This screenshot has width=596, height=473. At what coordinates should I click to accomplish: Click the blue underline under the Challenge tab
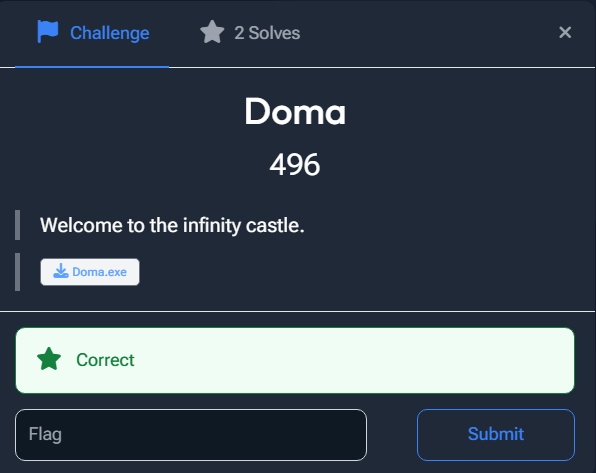tap(92, 67)
